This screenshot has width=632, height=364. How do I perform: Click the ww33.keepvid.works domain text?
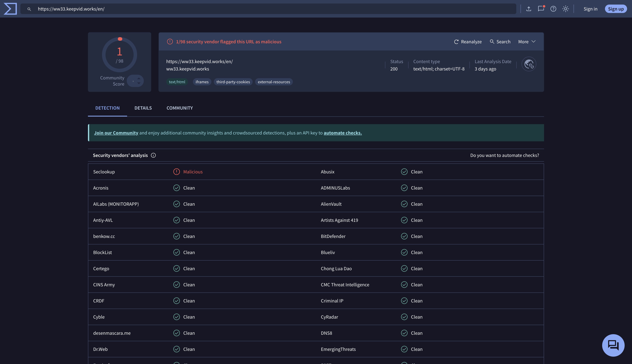187,69
